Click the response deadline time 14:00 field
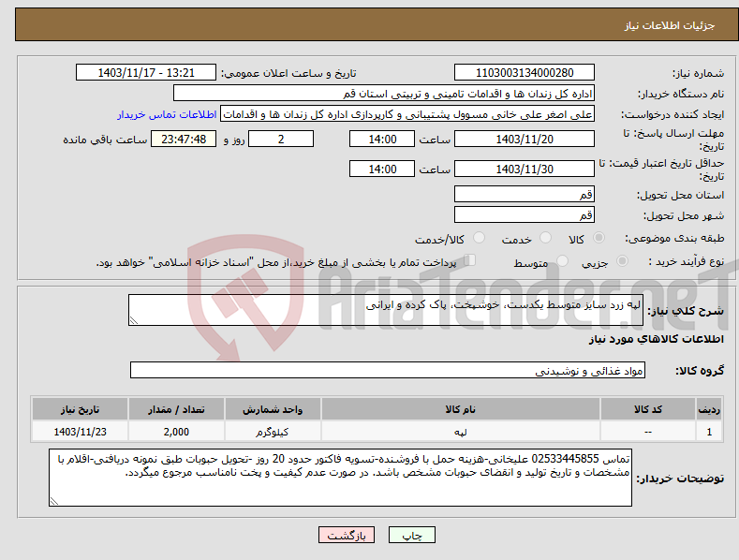The height and width of the screenshot is (560, 739). (x=382, y=139)
